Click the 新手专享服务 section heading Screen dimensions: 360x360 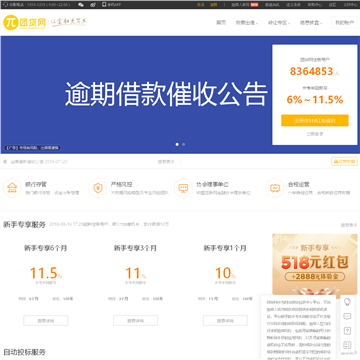point(24,225)
